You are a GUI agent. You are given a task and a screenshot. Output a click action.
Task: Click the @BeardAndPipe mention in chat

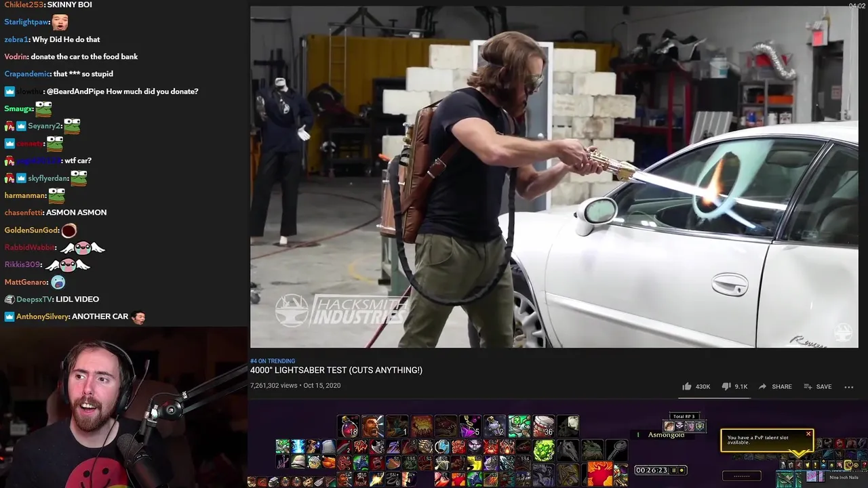pyautogui.click(x=75, y=91)
